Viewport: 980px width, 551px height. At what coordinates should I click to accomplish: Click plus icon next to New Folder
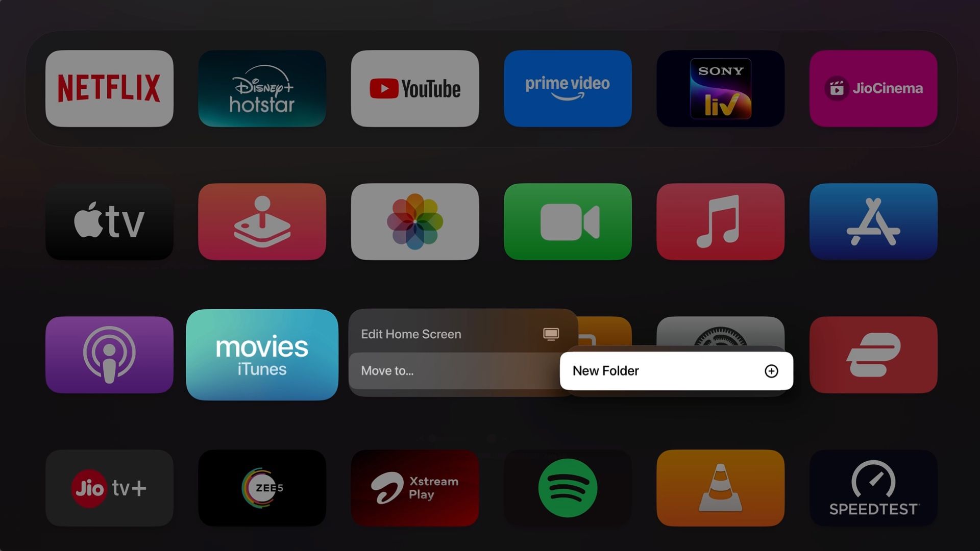[771, 370]
